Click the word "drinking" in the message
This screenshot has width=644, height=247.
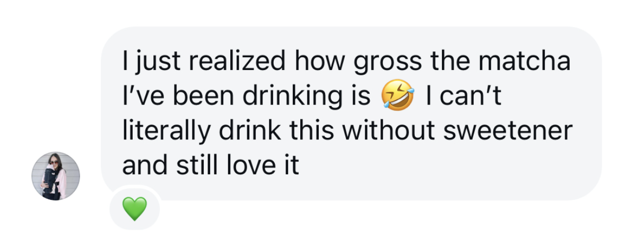click(x=294, y=98)
